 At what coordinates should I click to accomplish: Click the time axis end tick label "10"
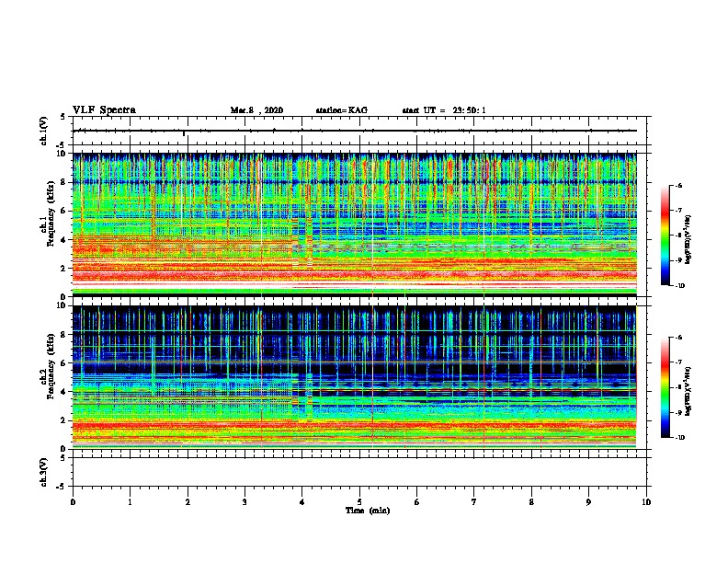click(x=646, y=502)
